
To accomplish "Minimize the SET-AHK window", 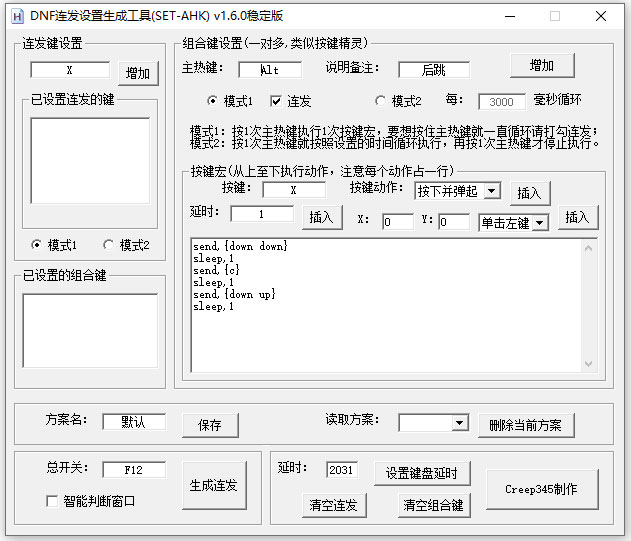I will [x=510, y=17].
